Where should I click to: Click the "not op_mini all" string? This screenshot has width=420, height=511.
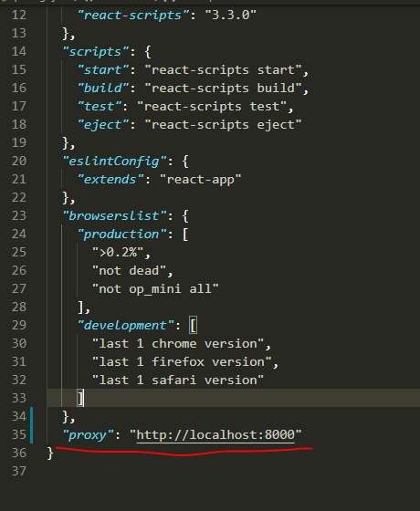click(155, 289)
